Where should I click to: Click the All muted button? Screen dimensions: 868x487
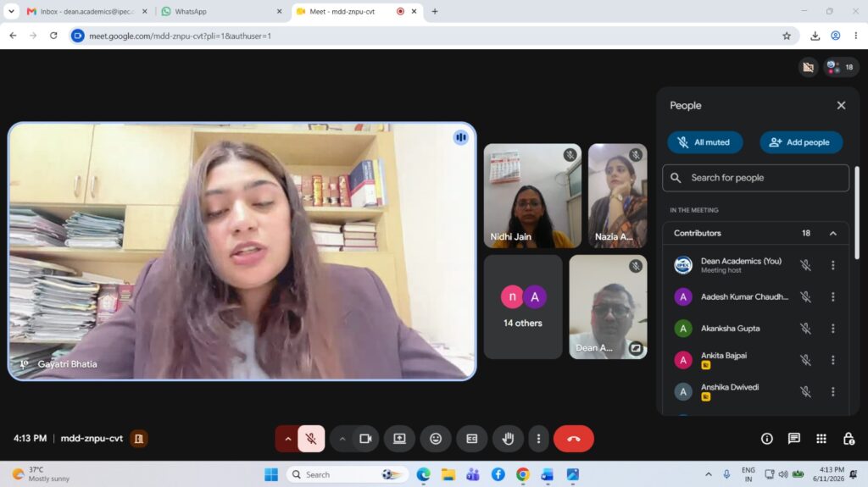click(x=704, y=142)
